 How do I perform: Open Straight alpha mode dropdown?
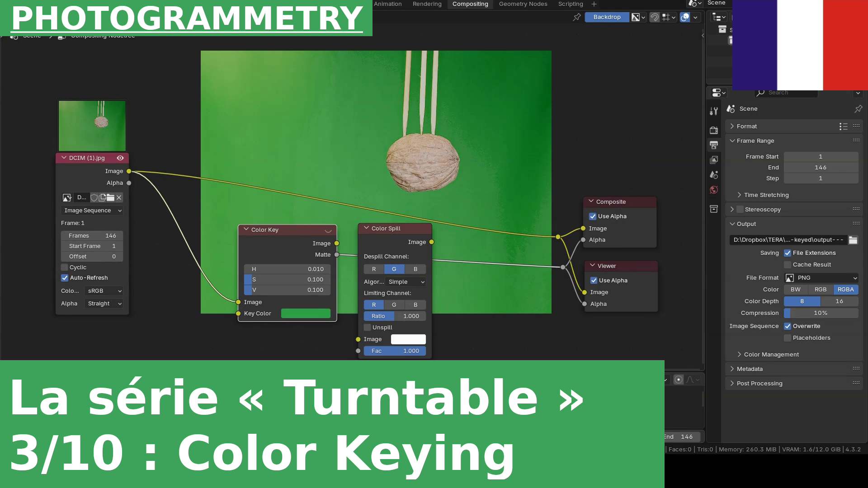104,304
